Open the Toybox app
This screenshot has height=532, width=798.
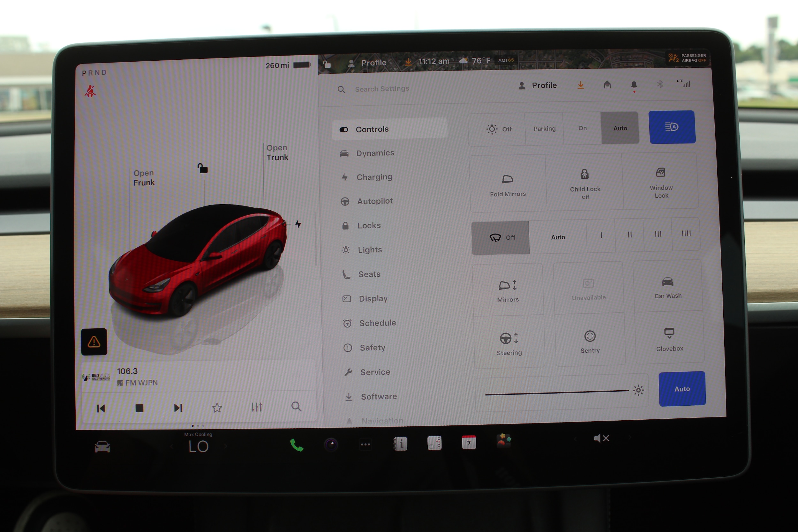(503, 441)
